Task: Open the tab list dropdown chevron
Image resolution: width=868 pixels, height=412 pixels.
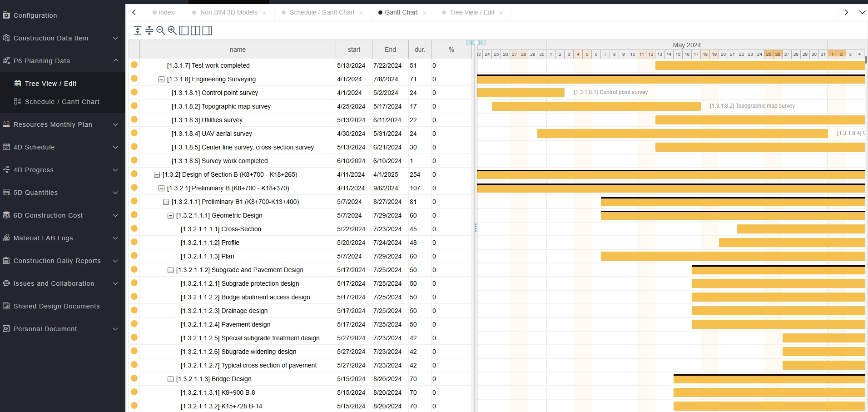Action: (862, 12)
